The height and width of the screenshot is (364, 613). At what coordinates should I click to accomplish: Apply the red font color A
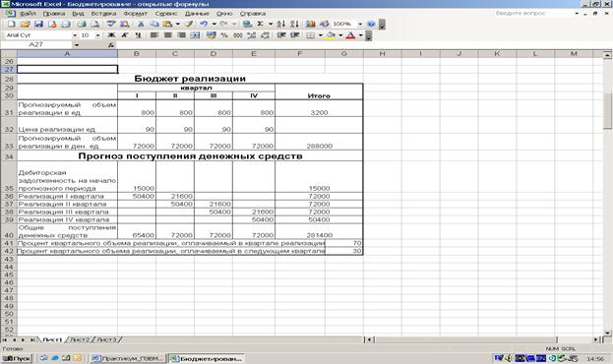point(350,35)
